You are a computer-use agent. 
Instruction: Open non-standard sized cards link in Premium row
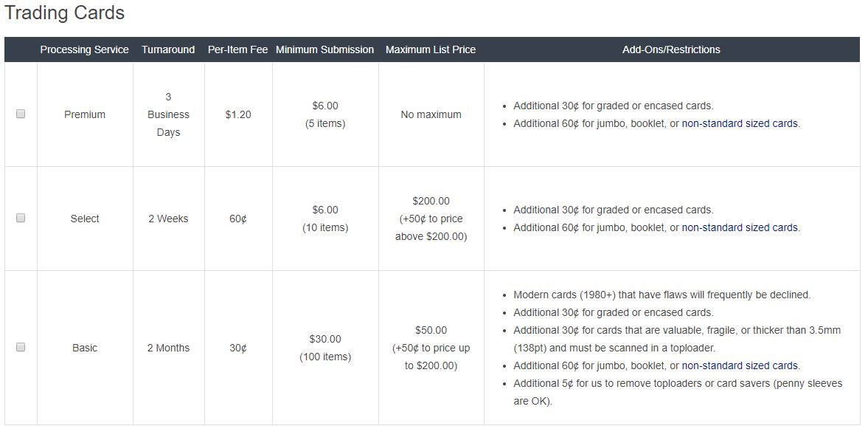(x=740, y=123)
